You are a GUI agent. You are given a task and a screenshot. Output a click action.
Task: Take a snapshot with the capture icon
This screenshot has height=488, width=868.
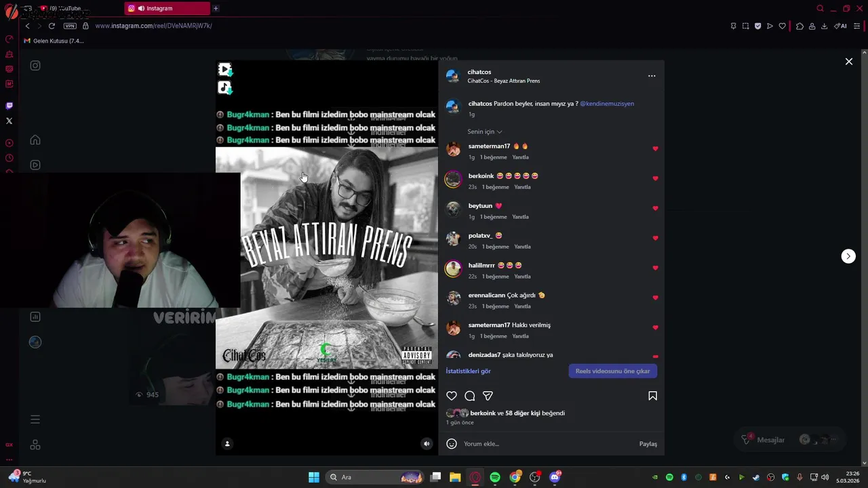click(x=745, y=26)
